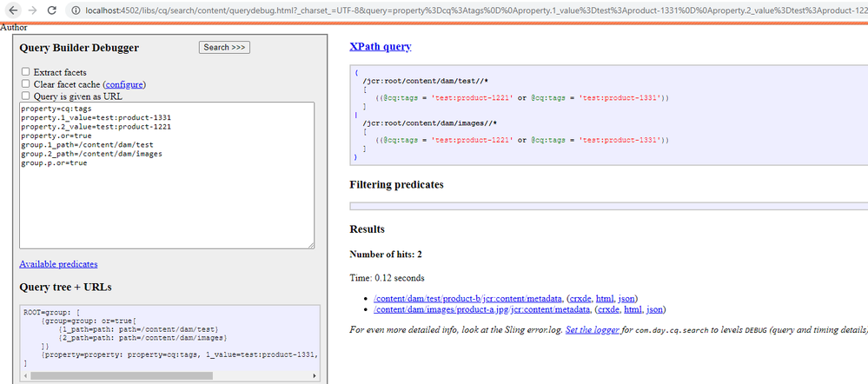
Task: Open product-b metadata result path
Action: (x=467, y=298)
